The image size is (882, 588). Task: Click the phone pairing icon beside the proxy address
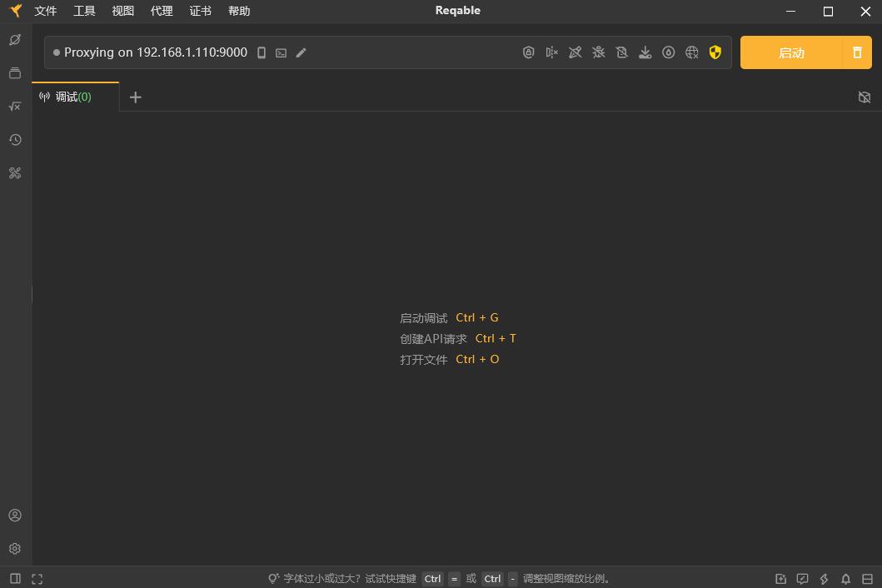pos(262,52)
